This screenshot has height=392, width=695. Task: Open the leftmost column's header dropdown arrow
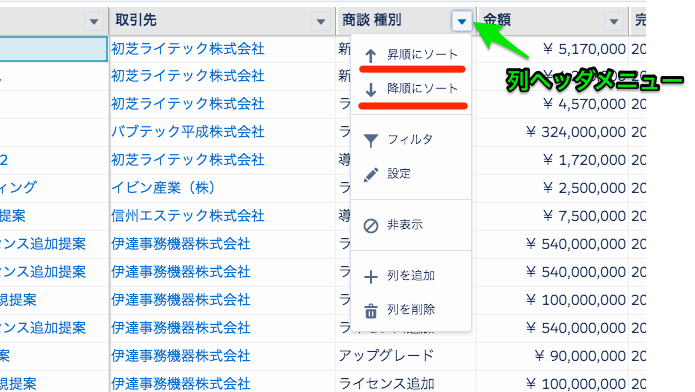94,21
